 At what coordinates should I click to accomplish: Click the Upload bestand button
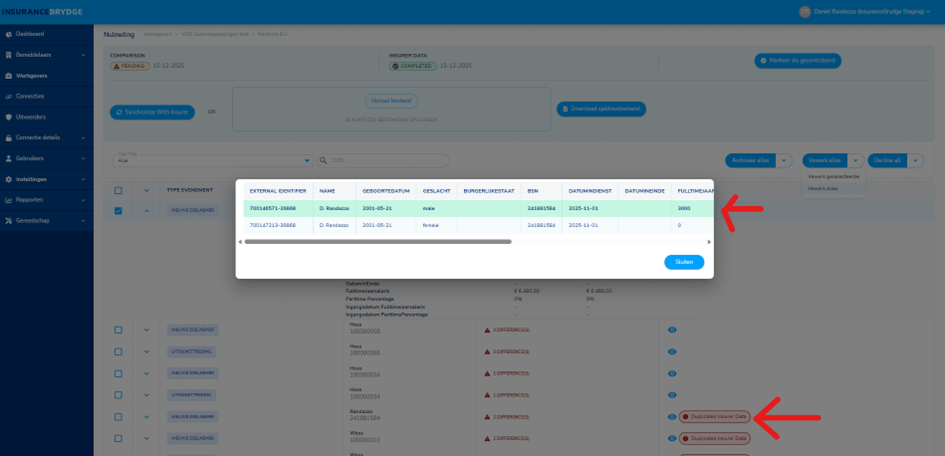391,101
